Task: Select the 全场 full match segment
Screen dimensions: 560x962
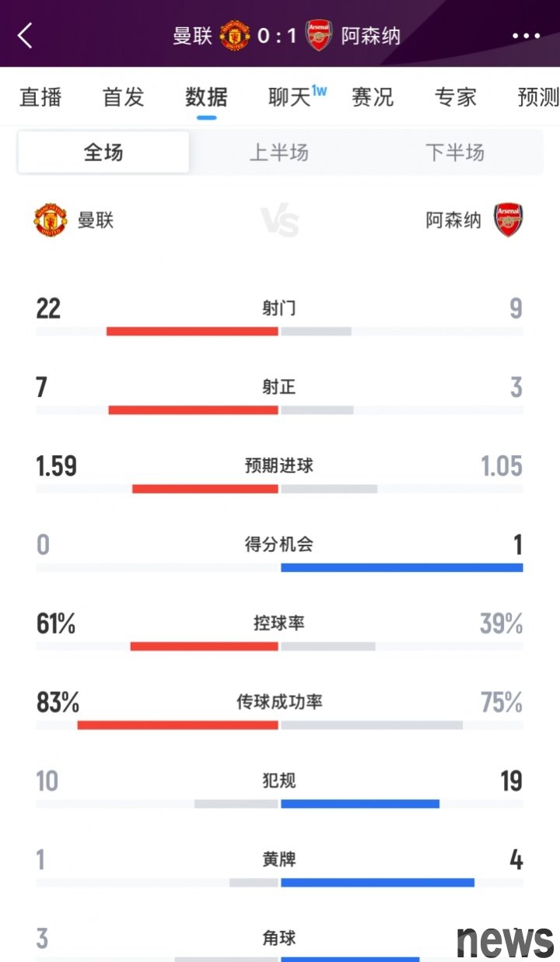Action: [103, 152]
